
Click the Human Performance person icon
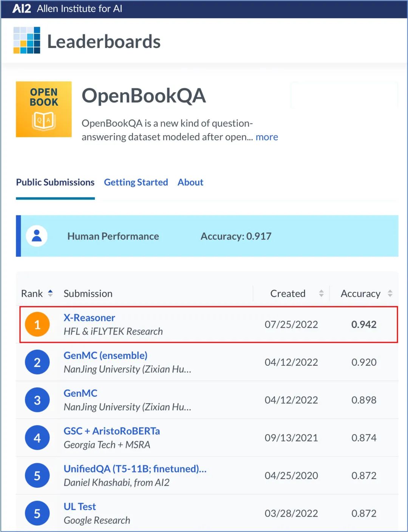[x=37, y=236]
